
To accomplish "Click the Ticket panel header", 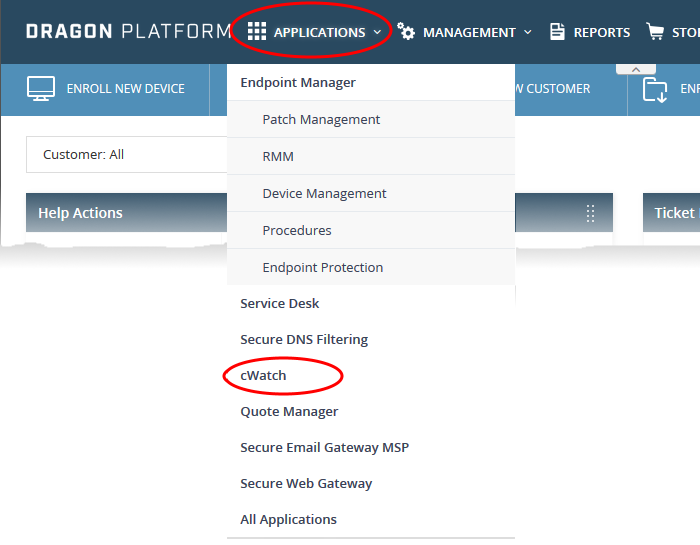I will [x=671, y=213].
